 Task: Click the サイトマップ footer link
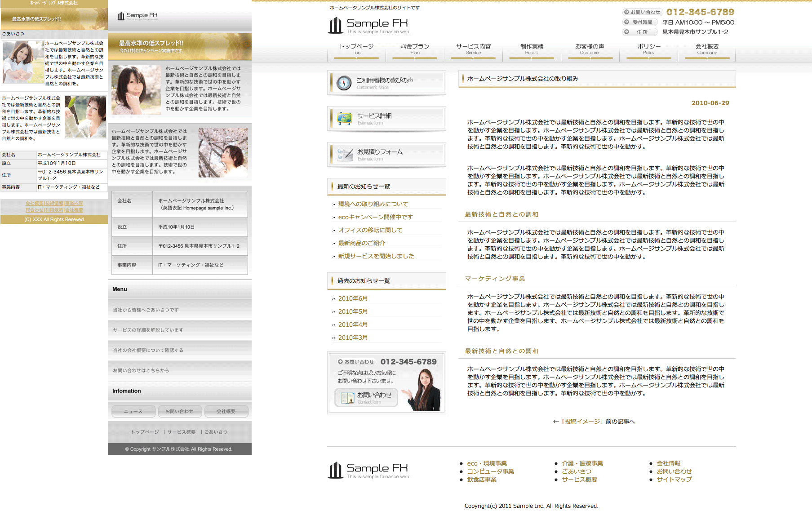tap(674, 480)
